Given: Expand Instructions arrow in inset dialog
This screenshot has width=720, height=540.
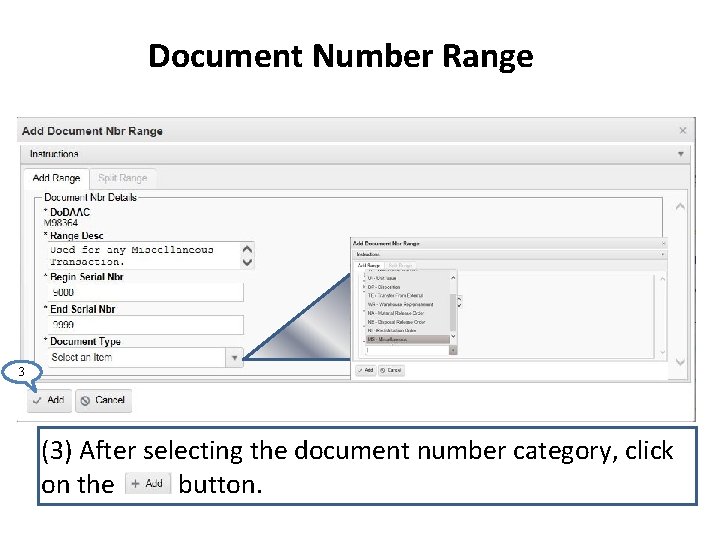Looking at the screenshot, I should click(663, 254).
